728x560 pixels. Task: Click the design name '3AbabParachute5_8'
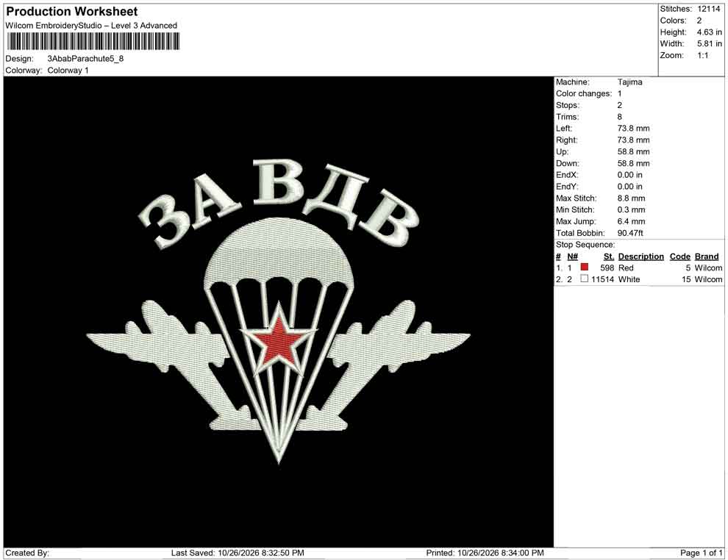click(x=85, y=59)
